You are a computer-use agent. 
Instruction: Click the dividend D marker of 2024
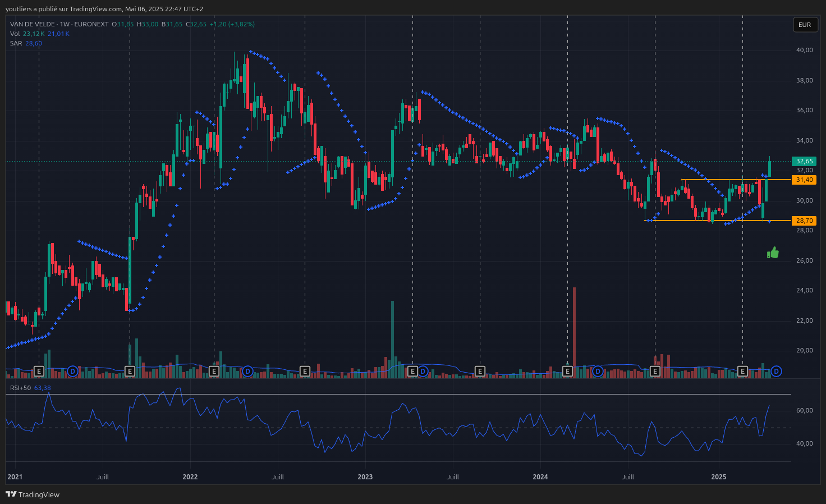(x=598, y=371)
